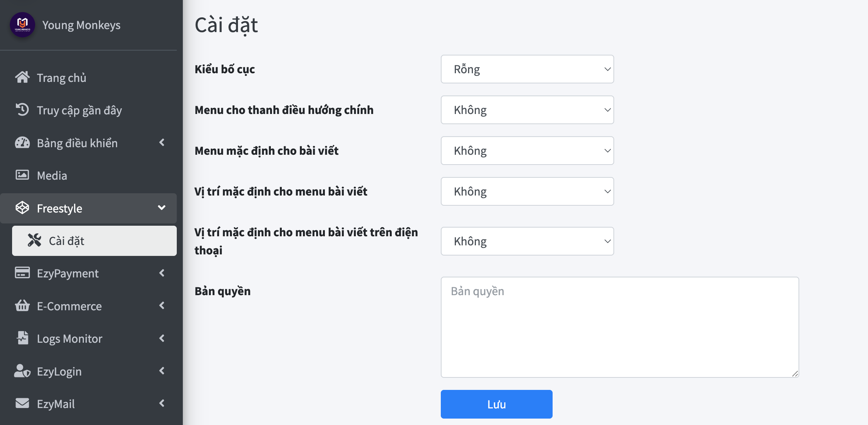Open Menu mặc định cho bài viết dropdown
This screenshot has height=425, width=868.
pos(527,151)
